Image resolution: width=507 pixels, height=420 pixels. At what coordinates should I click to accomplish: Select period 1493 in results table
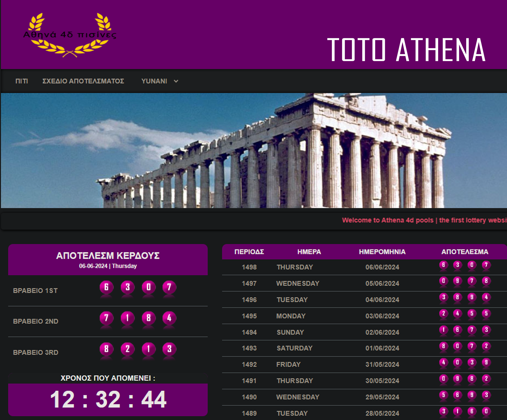tap(249, 348)
